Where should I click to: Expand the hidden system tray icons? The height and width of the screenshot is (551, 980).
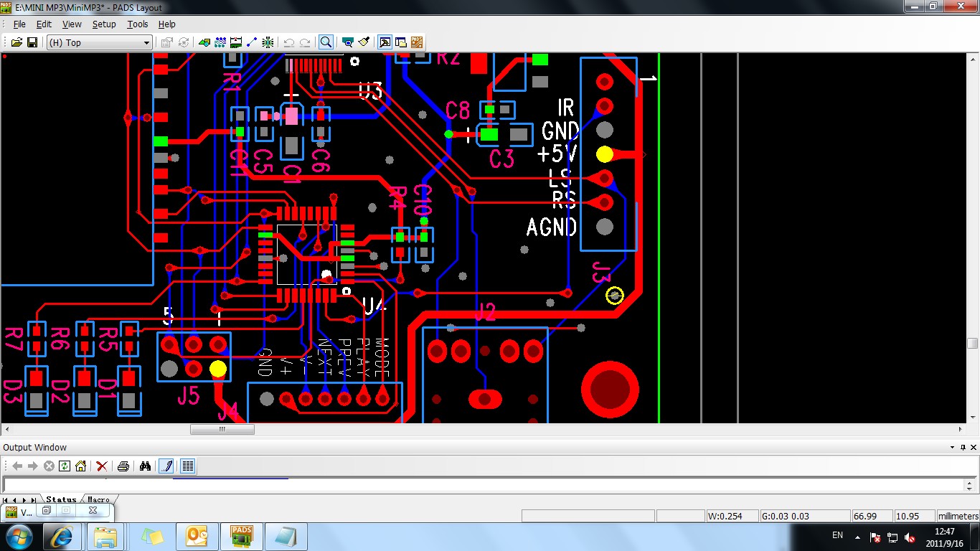(857, 537)
